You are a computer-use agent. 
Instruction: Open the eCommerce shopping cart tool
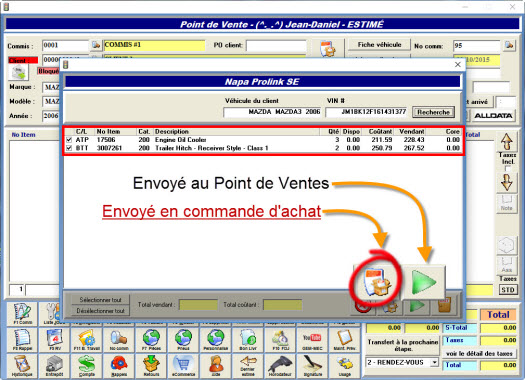[183, 366]
